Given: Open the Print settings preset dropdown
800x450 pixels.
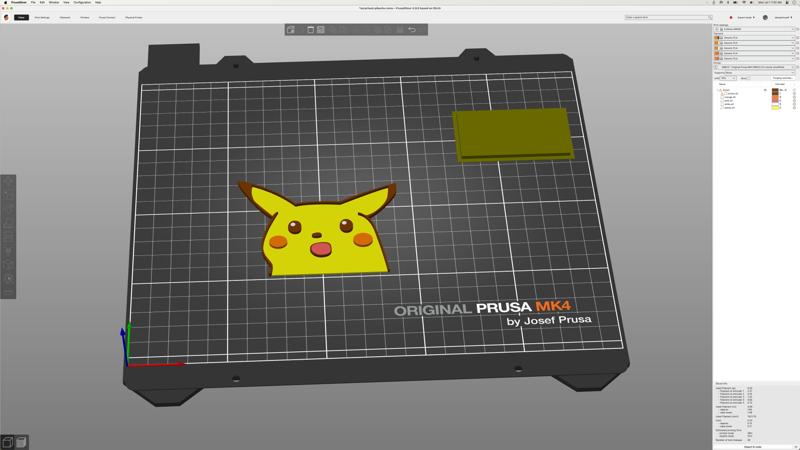Looking at the screenshot, I should point(755,29).
